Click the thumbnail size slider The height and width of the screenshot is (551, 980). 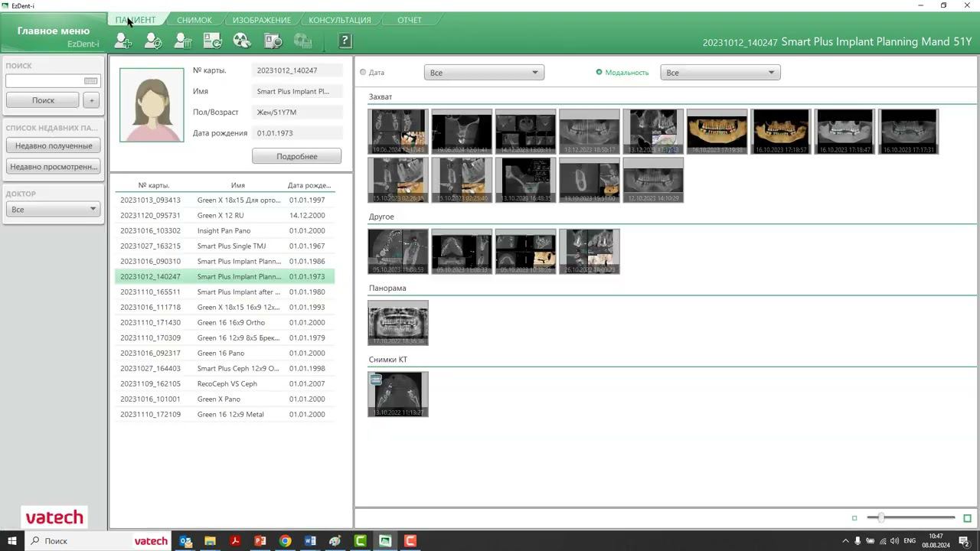pyautogui.click(x=911, y=518)
